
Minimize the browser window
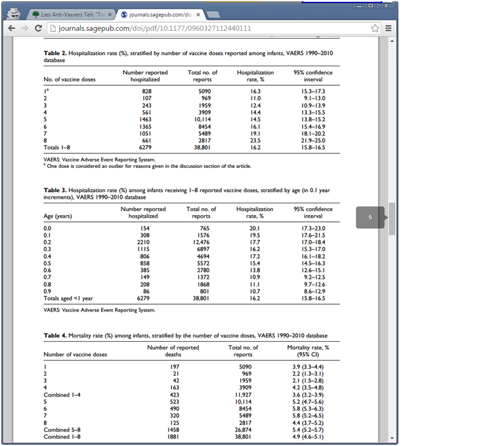359,6
